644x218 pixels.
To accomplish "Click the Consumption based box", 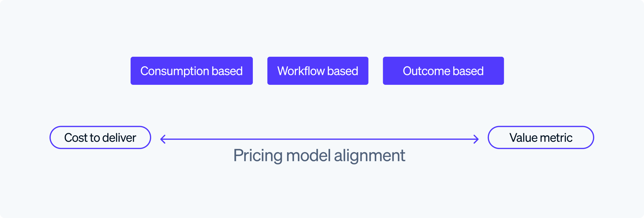I will pos(191,71).
